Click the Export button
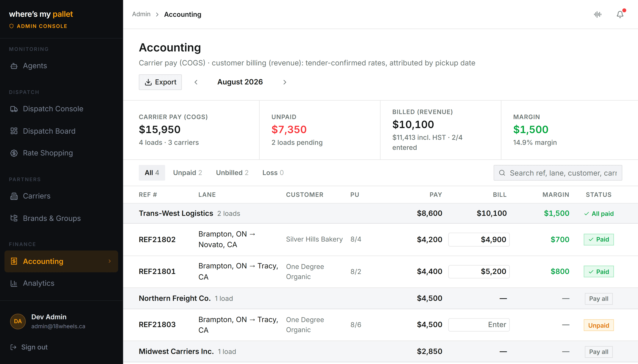 tap(160, 82)
